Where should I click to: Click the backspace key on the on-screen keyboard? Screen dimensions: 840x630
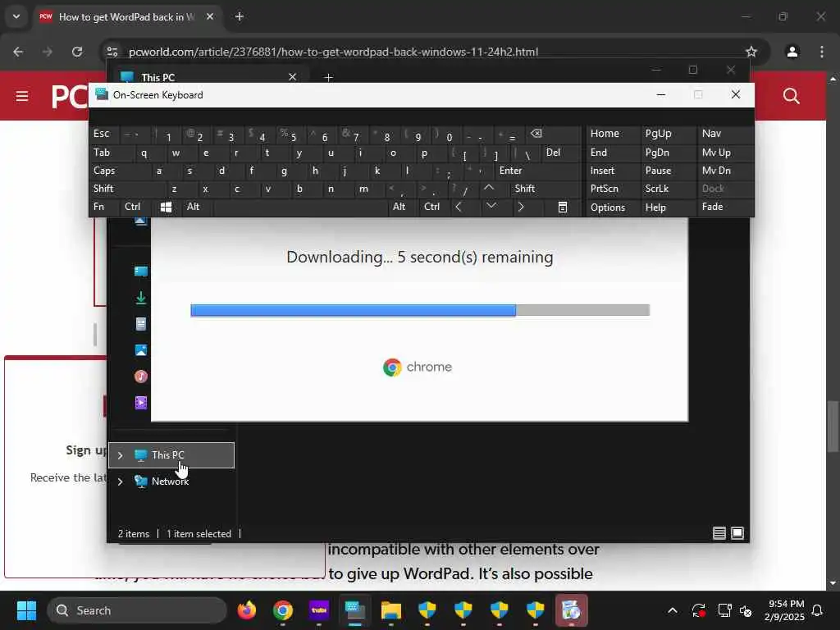click(x=536, y=134)
